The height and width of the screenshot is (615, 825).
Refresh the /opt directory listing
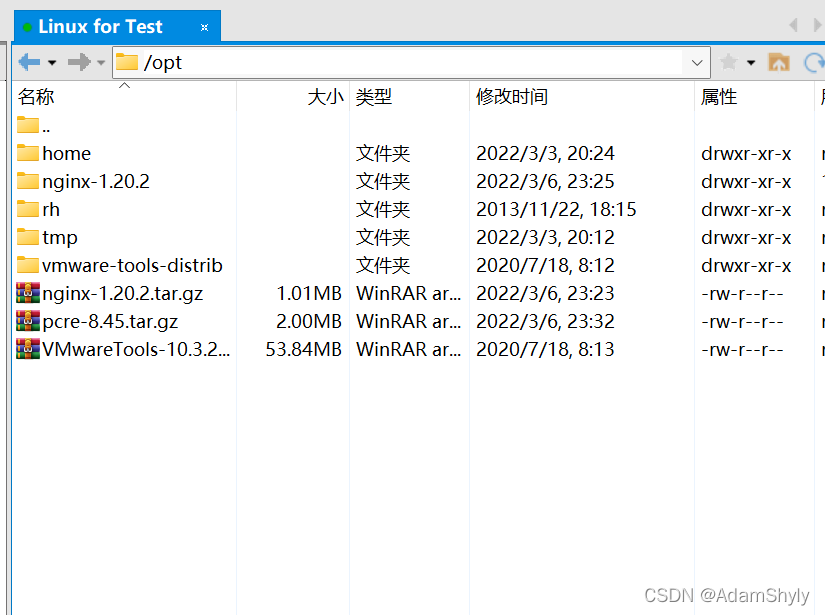point(816,61)
